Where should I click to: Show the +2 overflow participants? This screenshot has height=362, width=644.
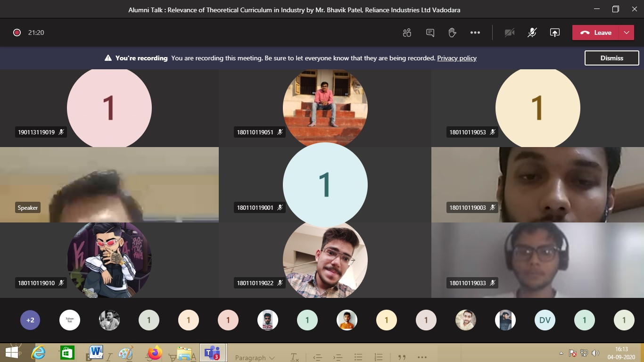(x=30, y=321)
